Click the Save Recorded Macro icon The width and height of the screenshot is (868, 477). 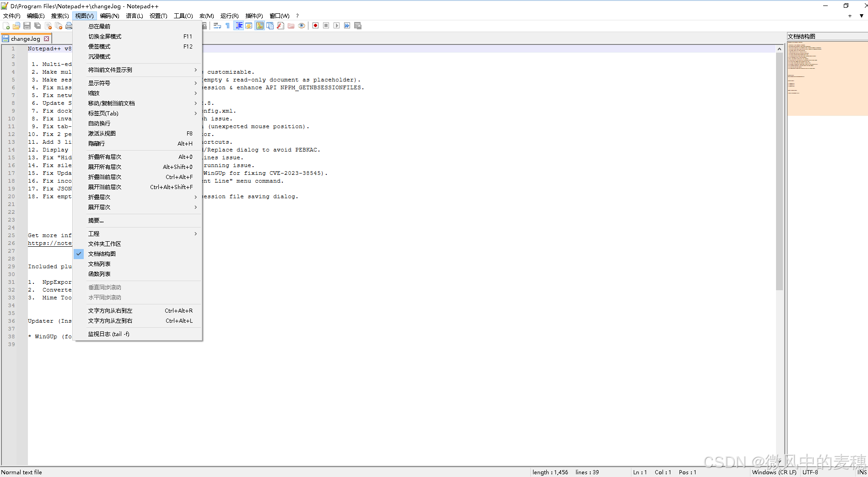click(x=358, y=26)
